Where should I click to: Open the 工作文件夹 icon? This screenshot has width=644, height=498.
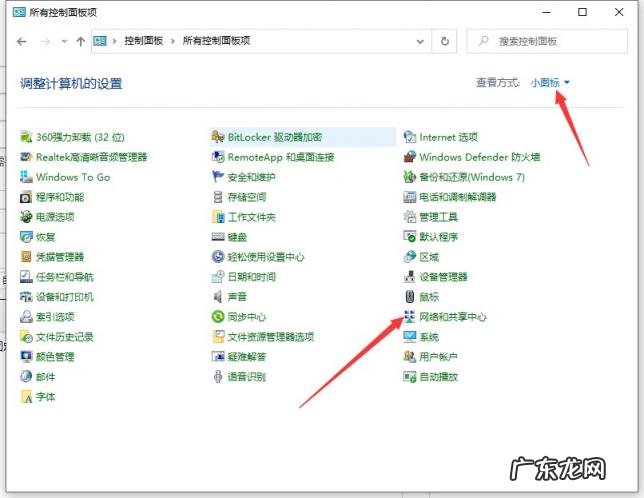[218, 217]
